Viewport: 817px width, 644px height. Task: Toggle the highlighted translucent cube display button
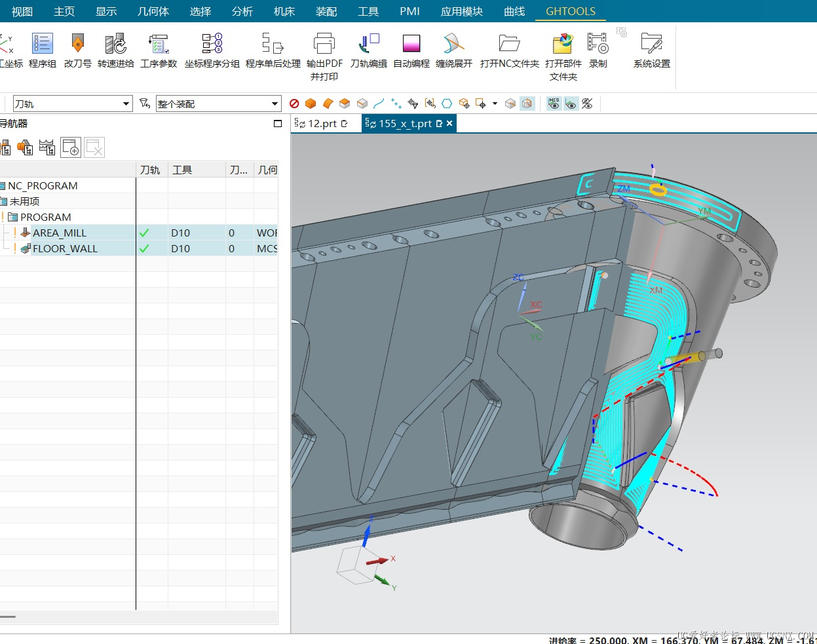click(x=527, y=104)
